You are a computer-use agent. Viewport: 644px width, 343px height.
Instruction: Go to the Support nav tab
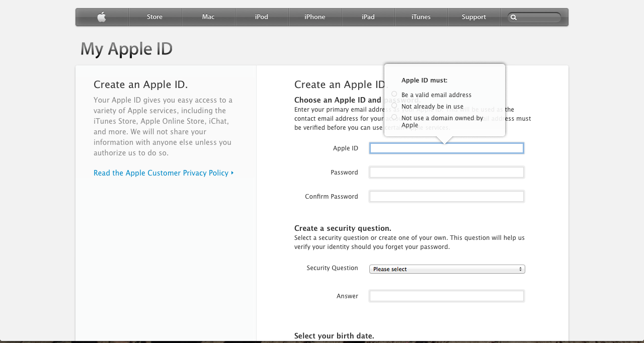pos(474,17)
